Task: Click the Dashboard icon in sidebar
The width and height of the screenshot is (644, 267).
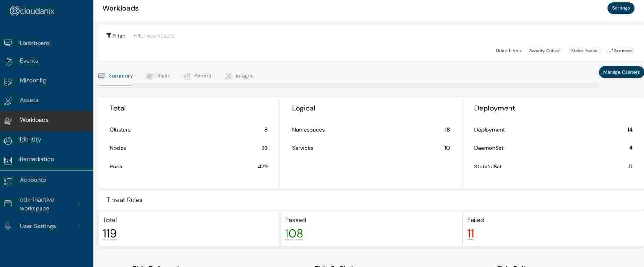Action: tap(8, 43)
